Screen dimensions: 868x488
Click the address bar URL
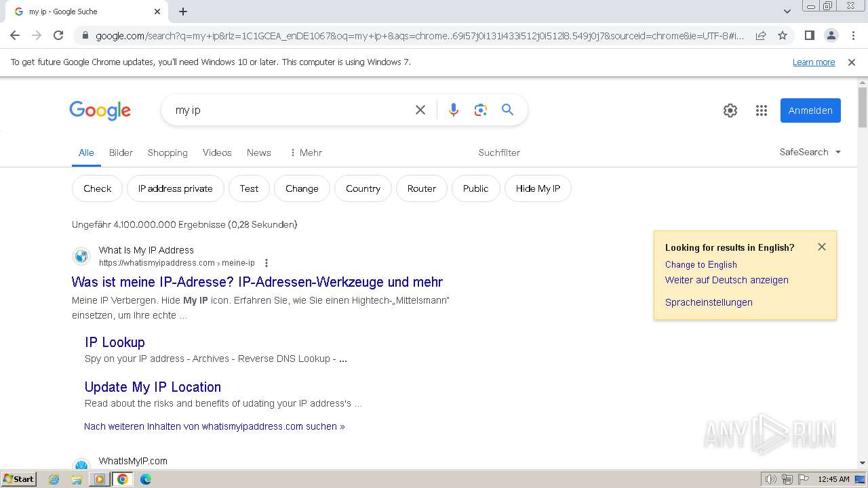[419, 35]
